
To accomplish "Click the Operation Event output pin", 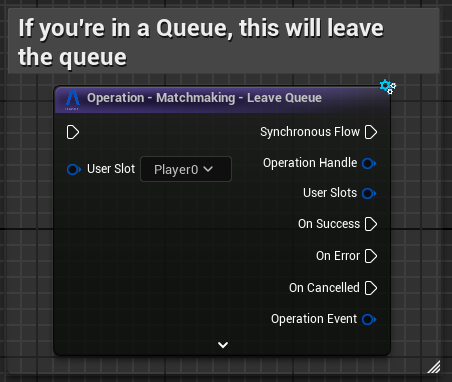I will tap(369, 319).
